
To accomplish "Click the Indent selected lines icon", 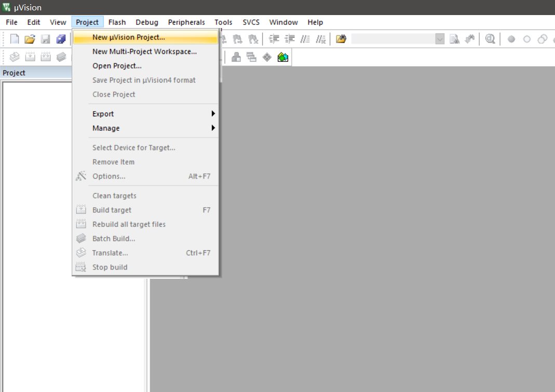I will point(274,39).
